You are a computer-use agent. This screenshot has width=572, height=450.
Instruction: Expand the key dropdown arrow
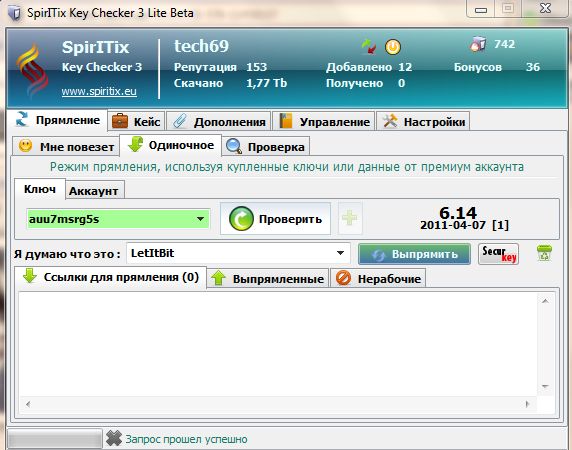point(200,219)
